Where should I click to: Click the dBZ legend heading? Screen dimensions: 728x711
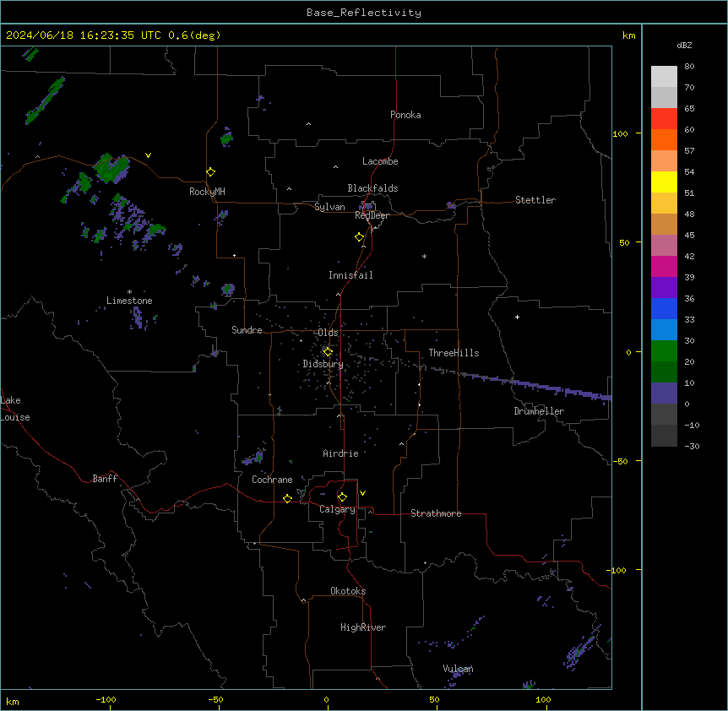[x=684, y=45]
